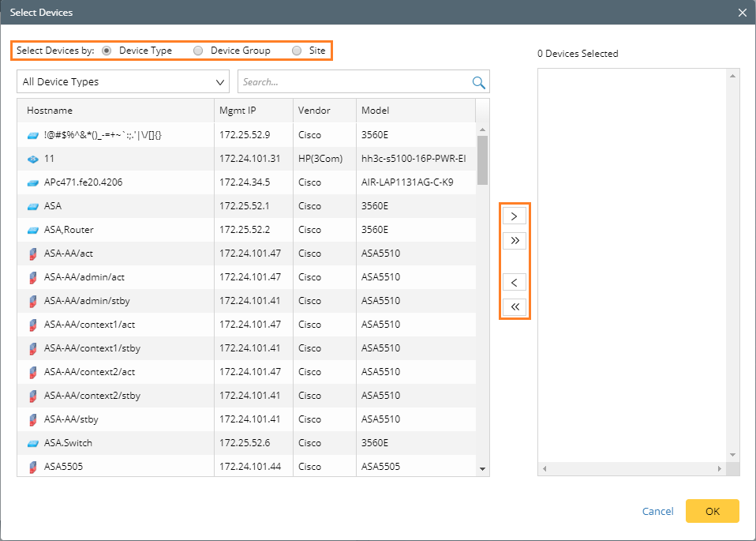Click the device list vertical scrollbar thumb
This screenshot has width=756, height=541.
click(482, 160)
